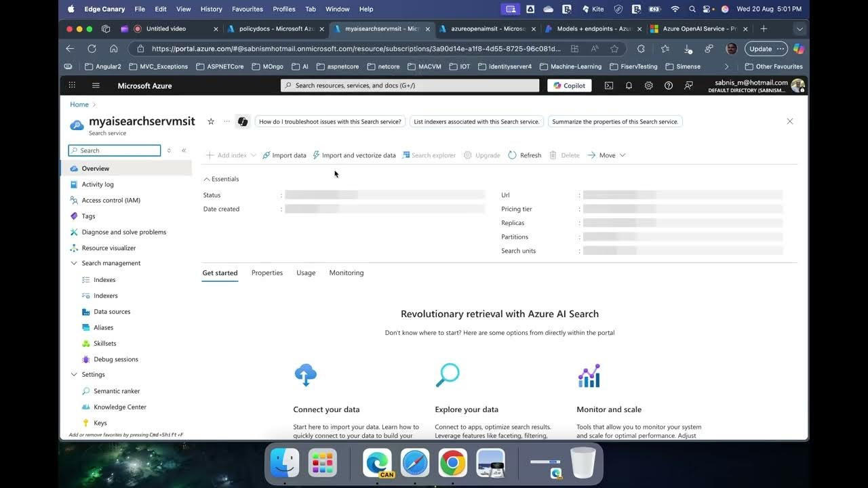The width and height of the screenshot is (868, 488).
Task: Toggle the portal hamburger menu
Action: pos(96,85)
